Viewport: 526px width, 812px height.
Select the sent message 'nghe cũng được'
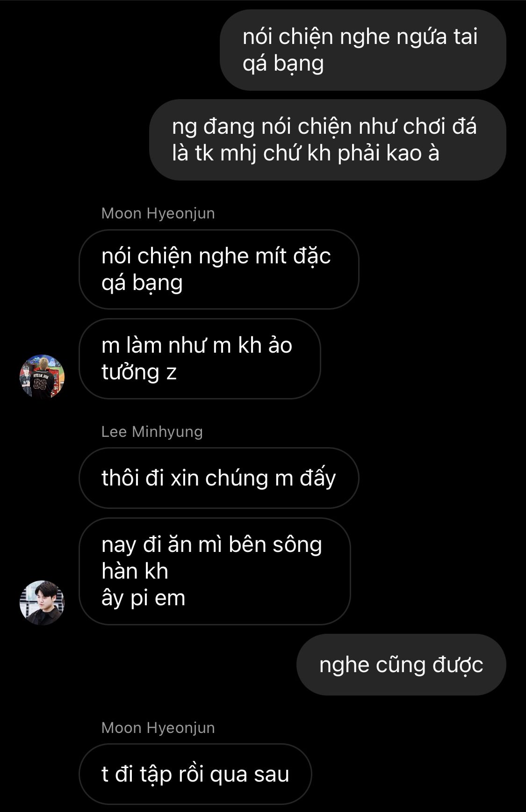(x=401, y=665)
